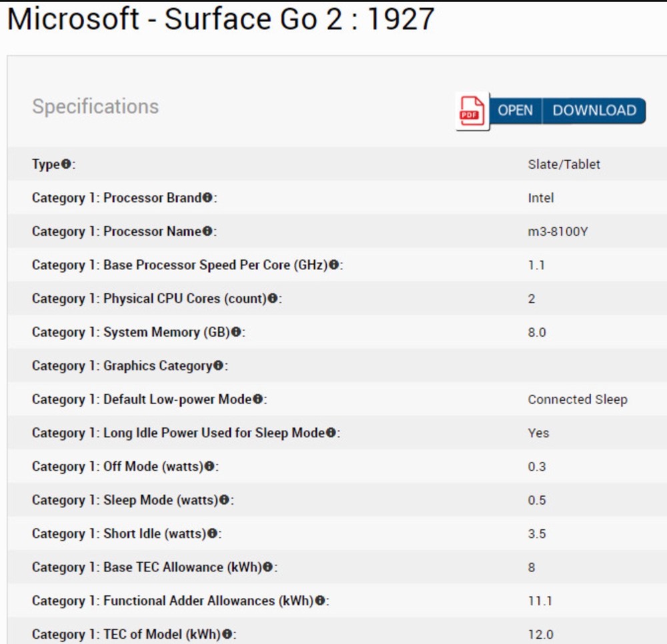The image size is (667, 644).
Task: Select the 'Yes' long idle value
Action: pyautogui.click(x=538, y=433)
